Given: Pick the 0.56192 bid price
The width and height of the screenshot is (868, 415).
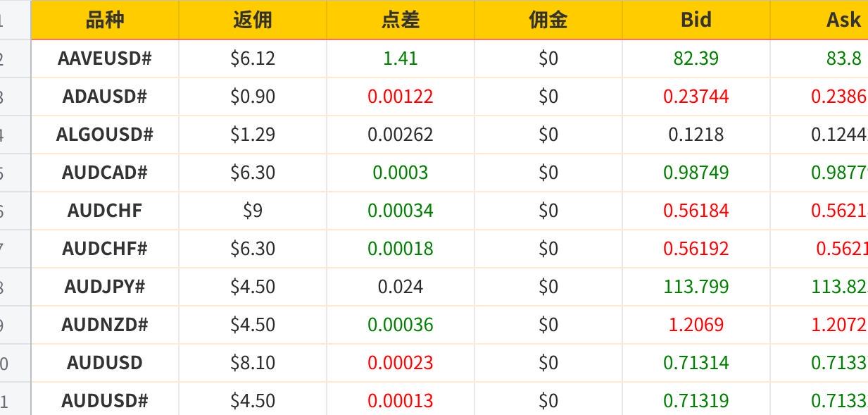Looking at the screenshot, I should coord(696,249).
